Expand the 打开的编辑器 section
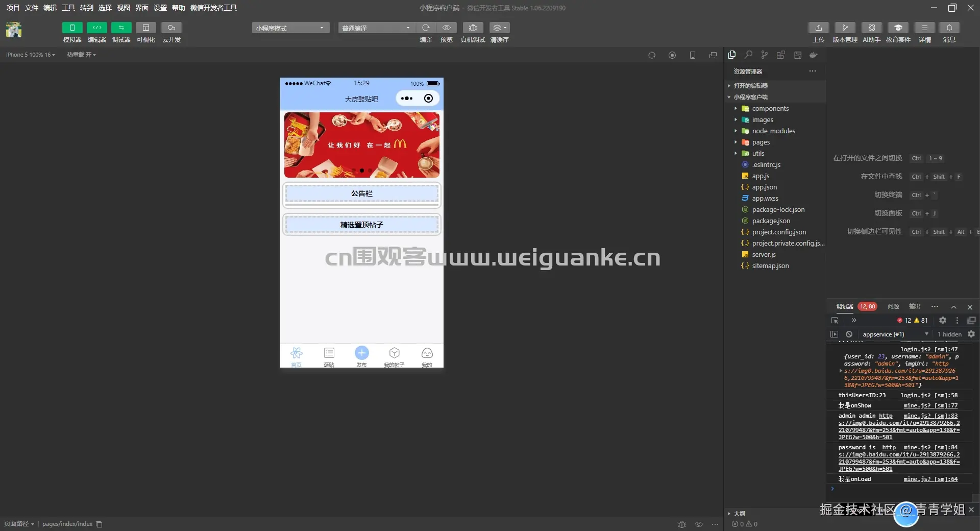 pyautogui.click(x=776, y=86)
